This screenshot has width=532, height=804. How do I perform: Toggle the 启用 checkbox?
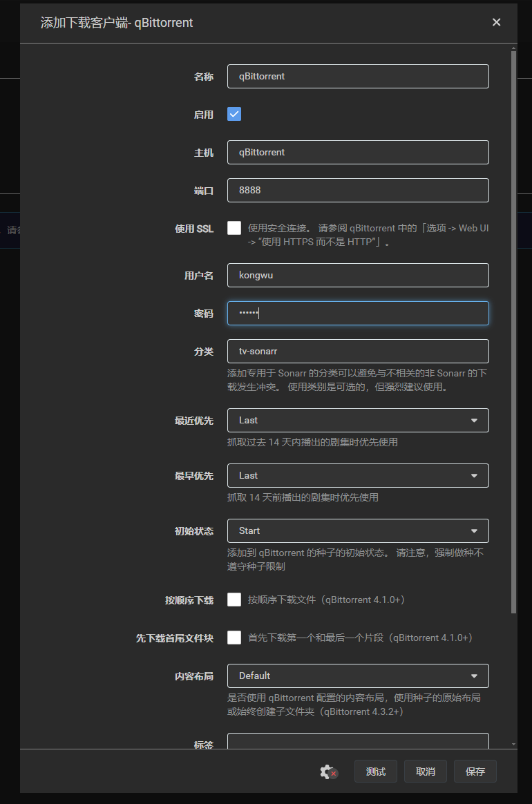[x=234, y=114]
